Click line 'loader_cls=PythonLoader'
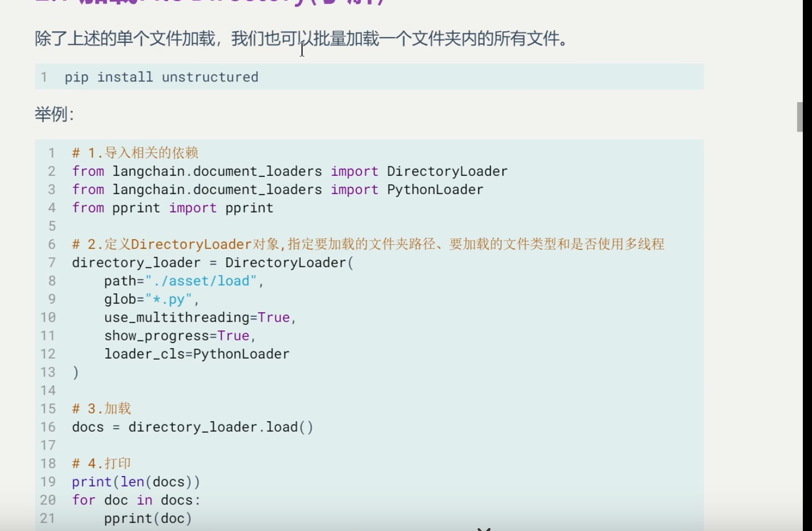 (x=196, y=354)
